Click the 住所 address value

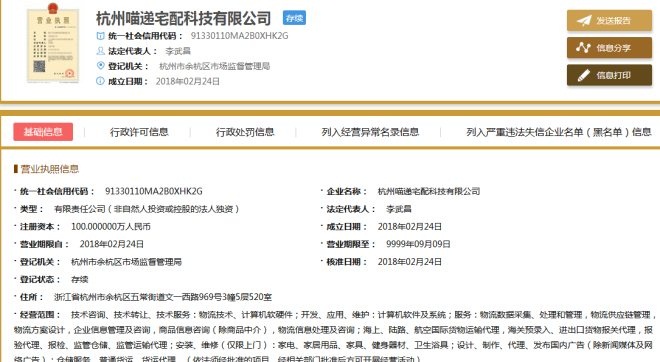pyautogui.click(x=163, y=297)
